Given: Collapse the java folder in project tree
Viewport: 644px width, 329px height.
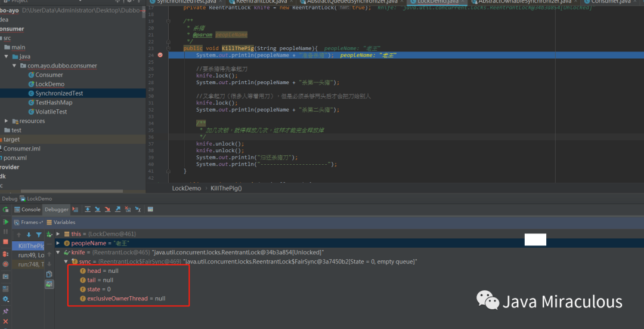Looking at the screenshot, I should tap(6, 56).
